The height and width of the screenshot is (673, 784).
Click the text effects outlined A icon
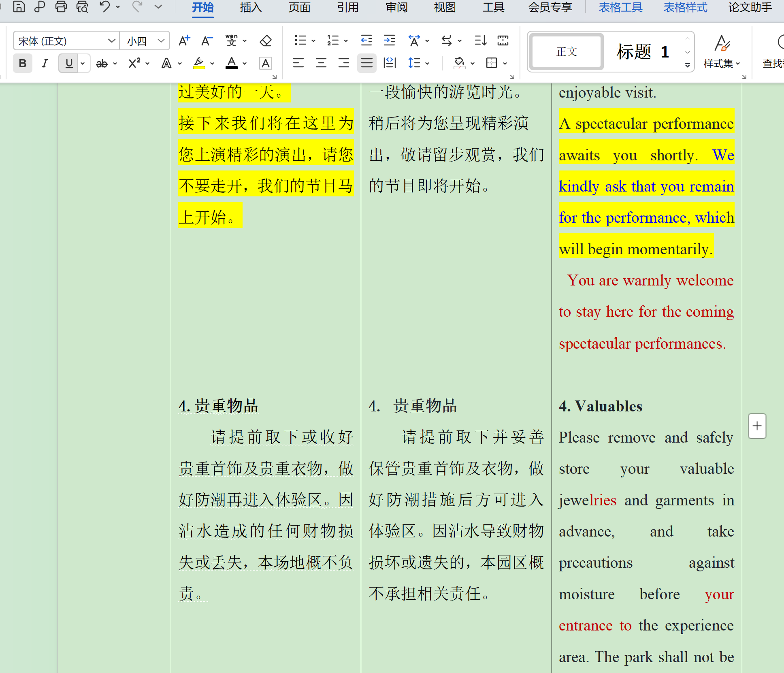pyautogui.click(x=166, y=64)
